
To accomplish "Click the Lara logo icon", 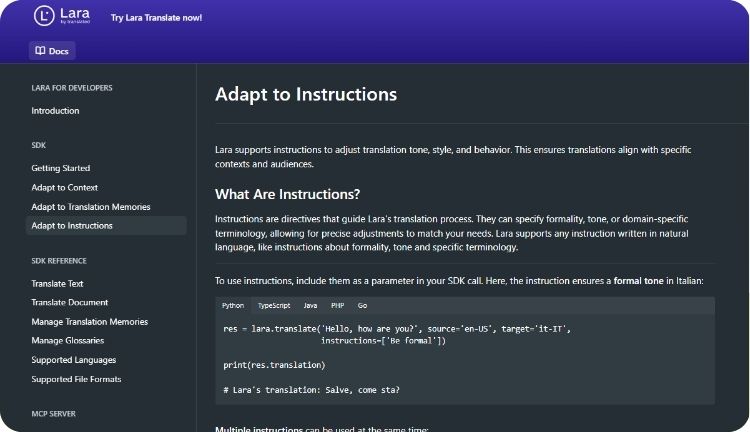I will (x=44, y=16).
